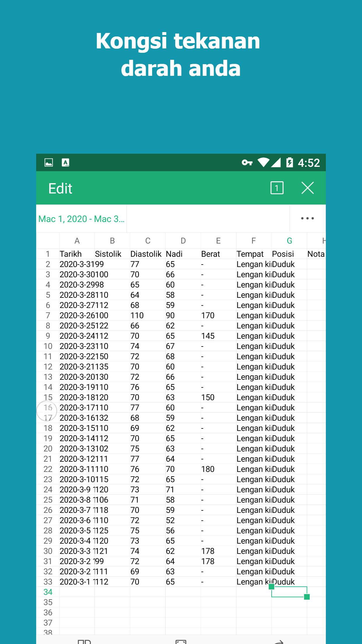Select row 22 header number
Image resolution: width=362 pixels, height=644 pixels.
pos(48,469)
